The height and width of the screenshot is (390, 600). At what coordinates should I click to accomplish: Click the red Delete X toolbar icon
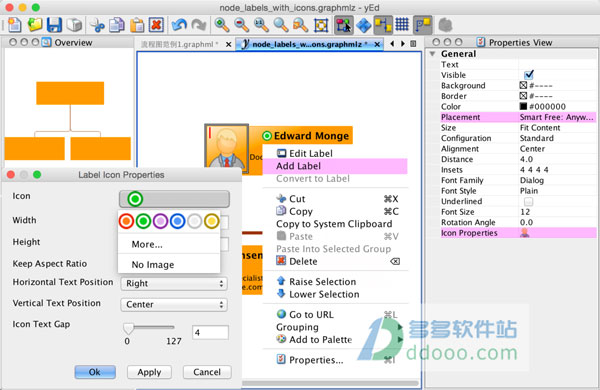(x=156, y=25)
